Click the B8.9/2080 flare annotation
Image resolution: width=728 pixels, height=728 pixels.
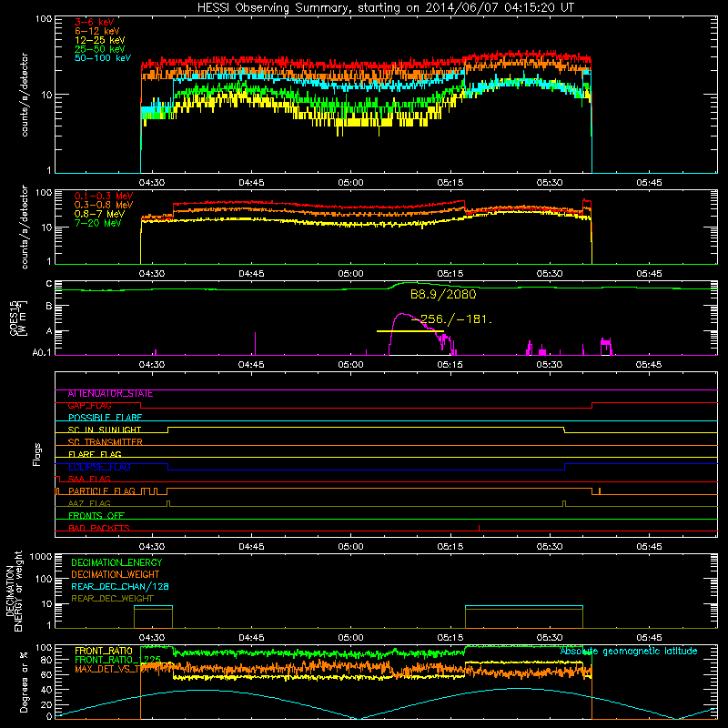click(443, 294)
